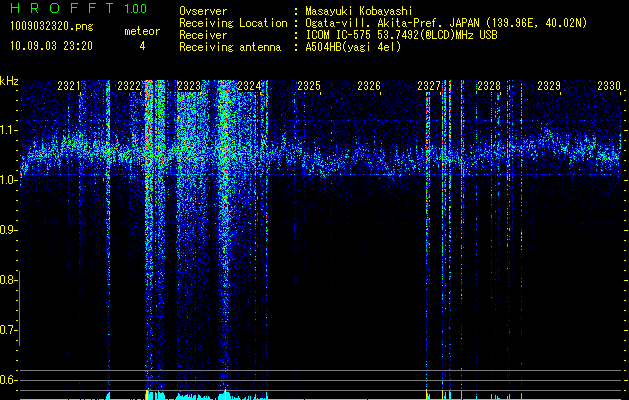629x400 pixels.
Task: Click the HROFFT 1.0.0 title text
Action: pos(79,8)
